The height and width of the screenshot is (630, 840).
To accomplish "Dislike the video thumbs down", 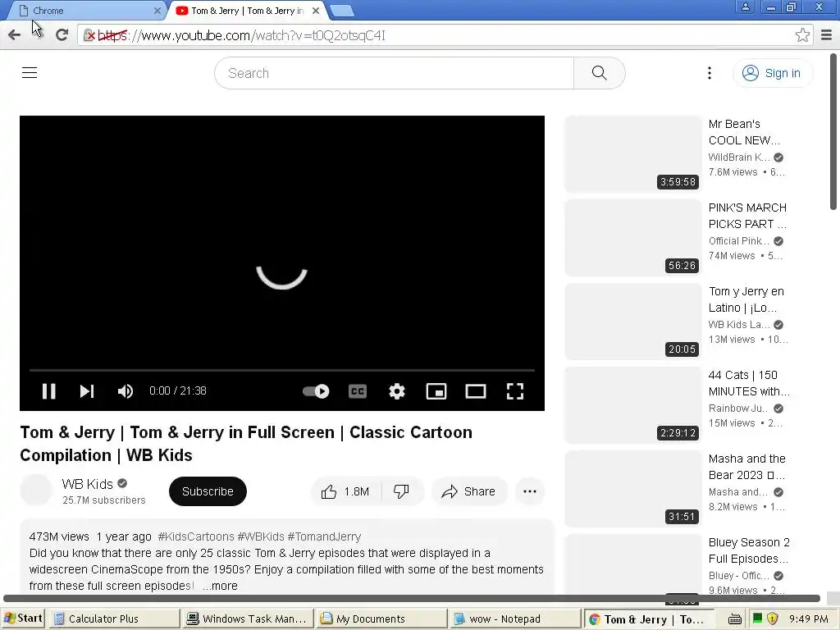I will click(401, 491).
